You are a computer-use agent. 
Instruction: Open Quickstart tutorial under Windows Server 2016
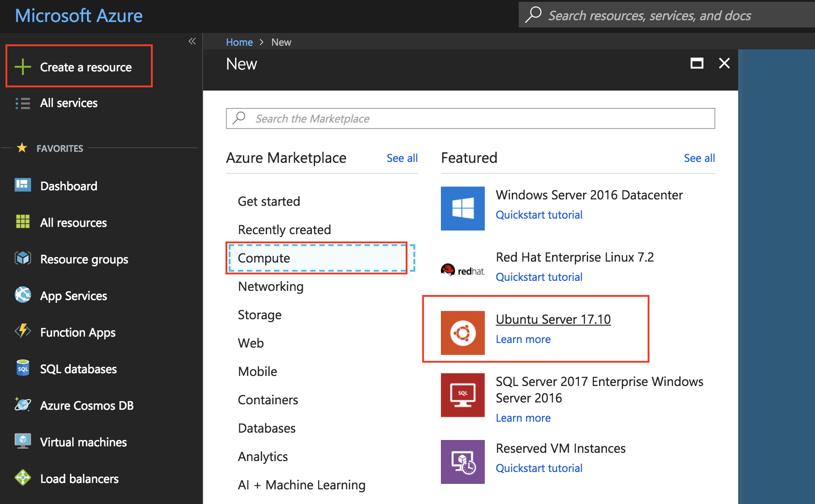point(539,214)
